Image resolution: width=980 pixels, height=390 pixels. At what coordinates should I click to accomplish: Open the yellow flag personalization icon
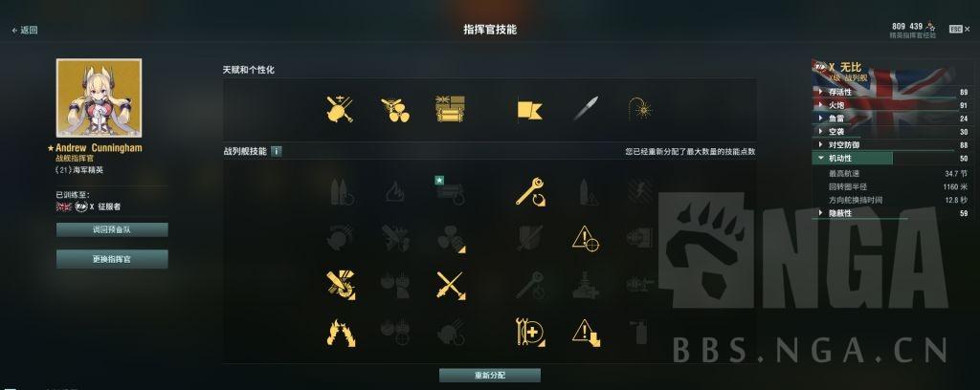tap(529, 111)
